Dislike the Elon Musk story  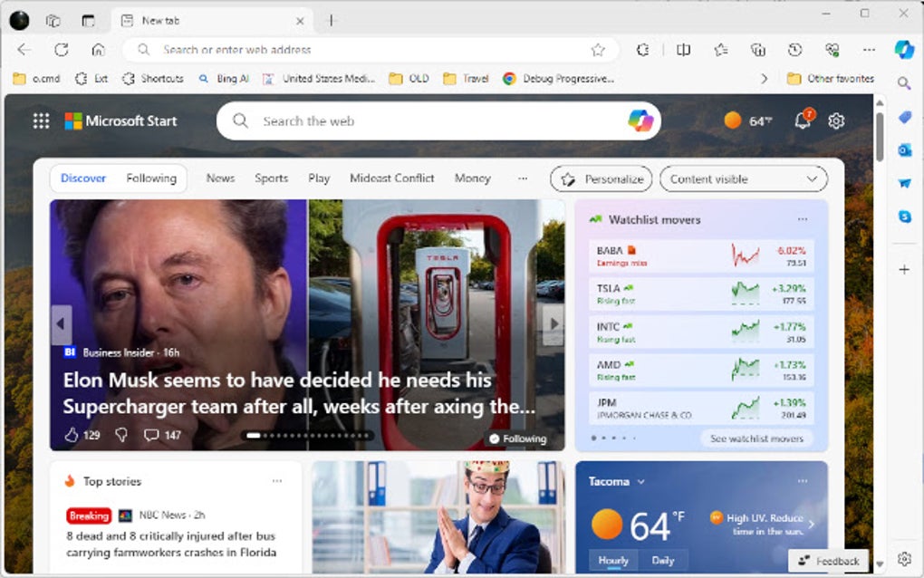[x=121, y=436]
